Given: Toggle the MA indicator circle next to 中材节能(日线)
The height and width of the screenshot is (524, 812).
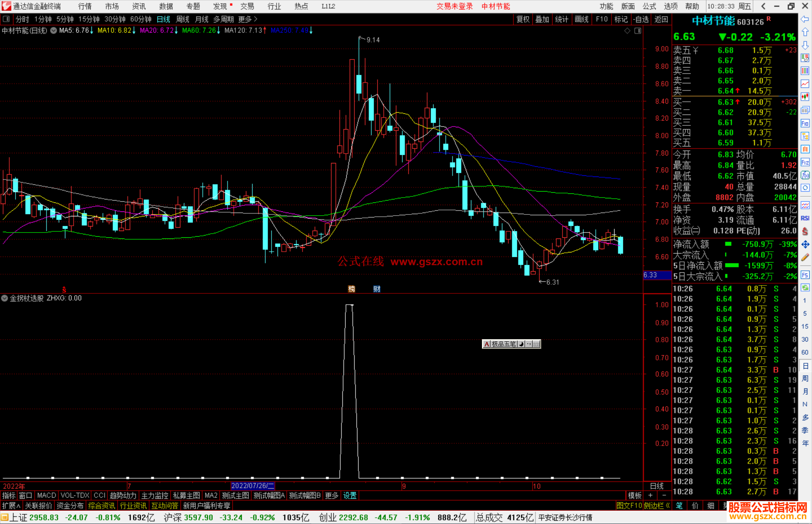Looking at the screenshot, I should 54,30.
